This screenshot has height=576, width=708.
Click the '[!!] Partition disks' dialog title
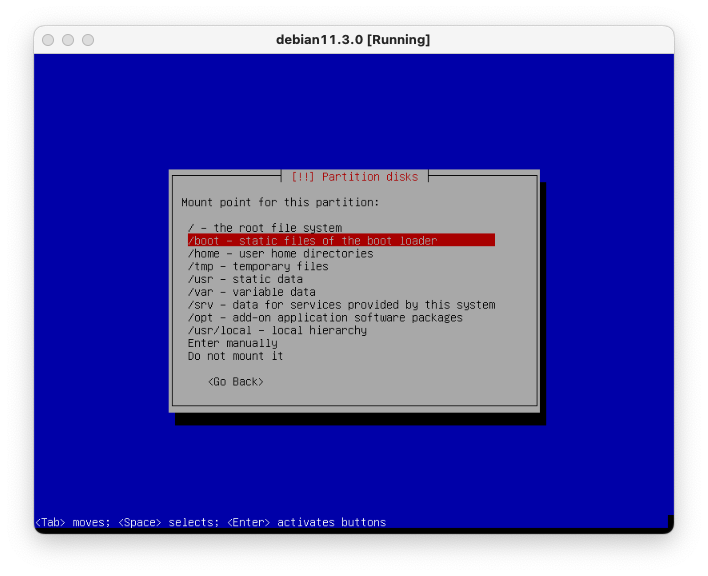coord(354,177)
